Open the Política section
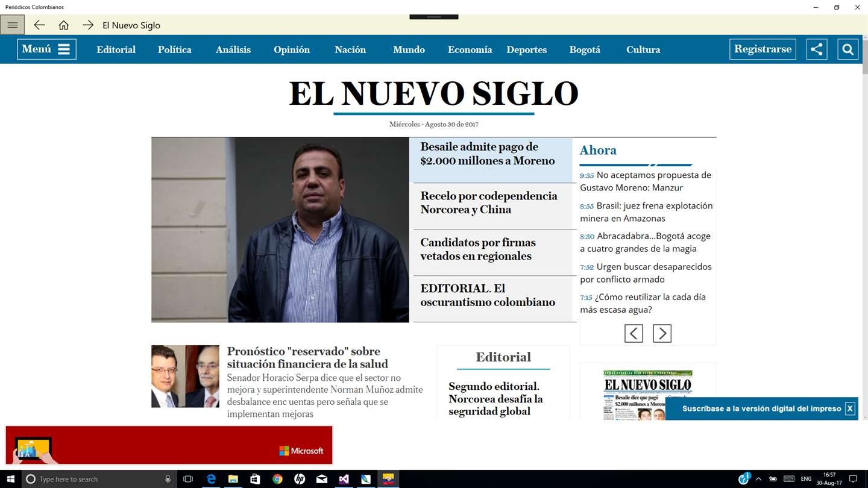 (175, 49)
